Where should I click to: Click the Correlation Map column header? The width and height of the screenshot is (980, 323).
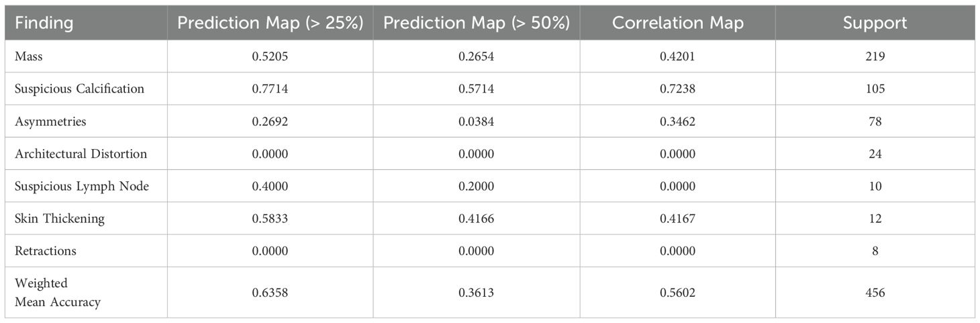tap(677, 23)
